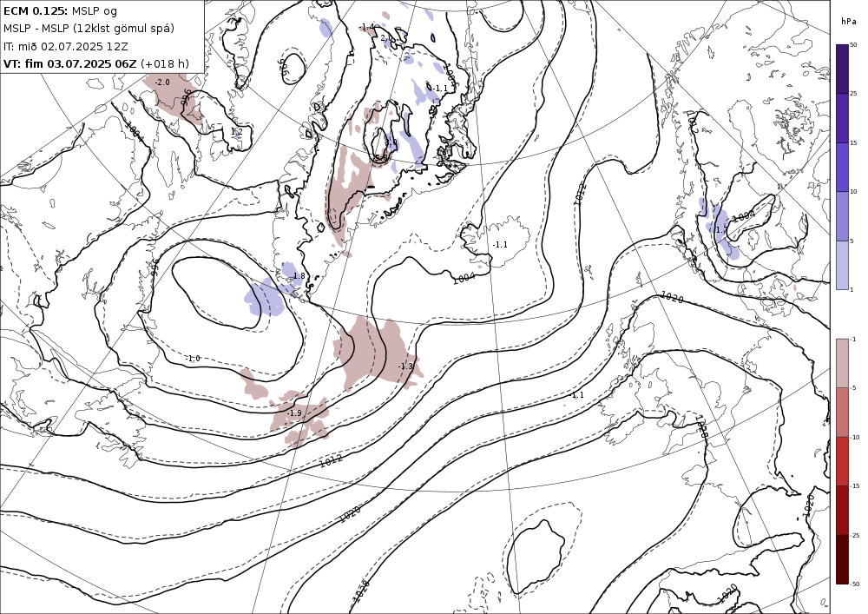Click the '1004' isobar label south of Iceland

(x=464, y=278)
